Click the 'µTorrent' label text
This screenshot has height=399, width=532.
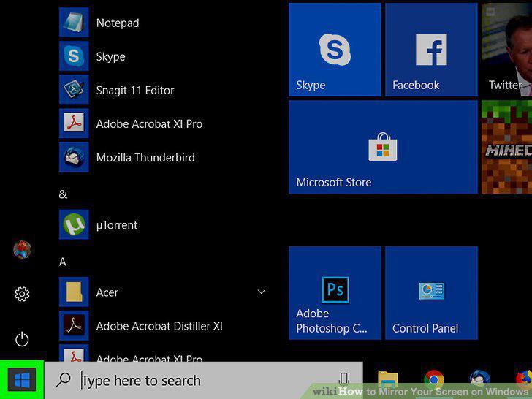pyautogui.click(x=117, y=225)
